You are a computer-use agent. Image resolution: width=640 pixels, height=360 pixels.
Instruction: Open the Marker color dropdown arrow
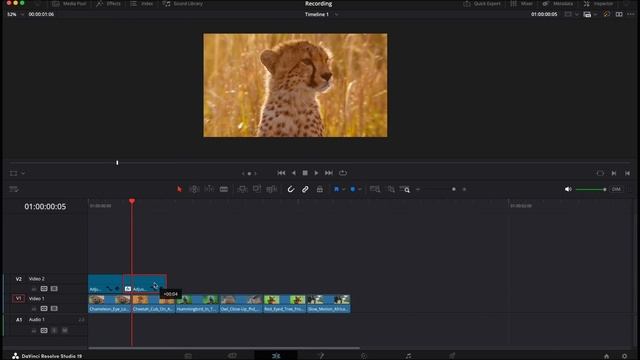coord(360,189)
